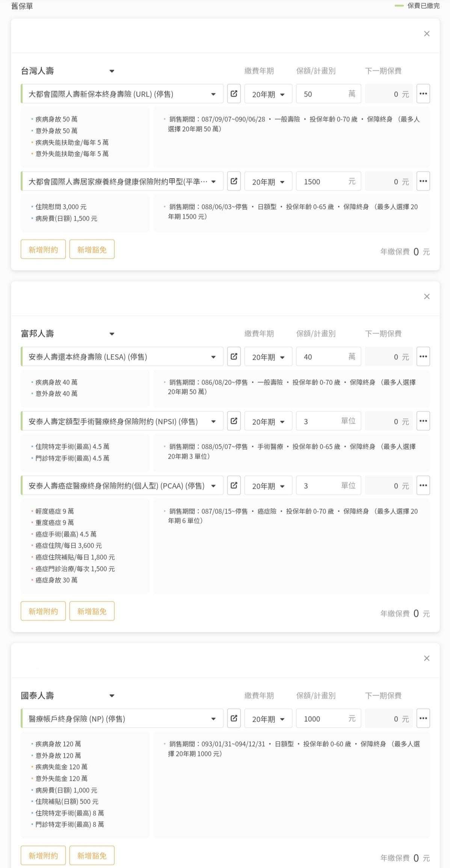This screenshot has height=868, width=450.
Task: Click 新增附約 under 國泰人壽 policy
Action: 43,856
